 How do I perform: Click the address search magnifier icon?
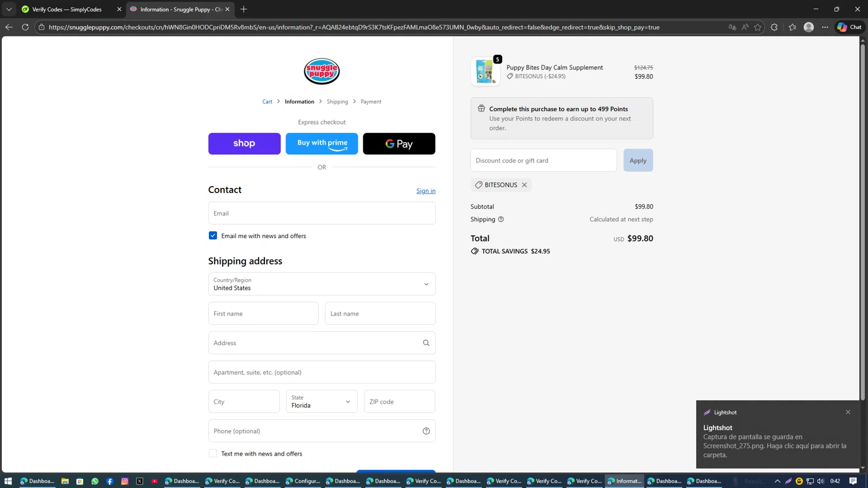click(426, 343)
